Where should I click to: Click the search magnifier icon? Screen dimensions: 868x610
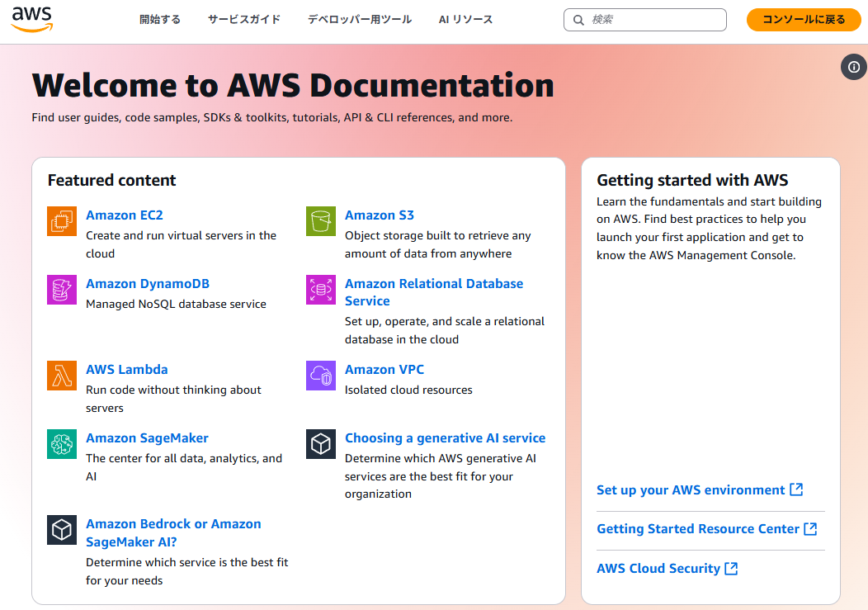click(x=578, y=20)
